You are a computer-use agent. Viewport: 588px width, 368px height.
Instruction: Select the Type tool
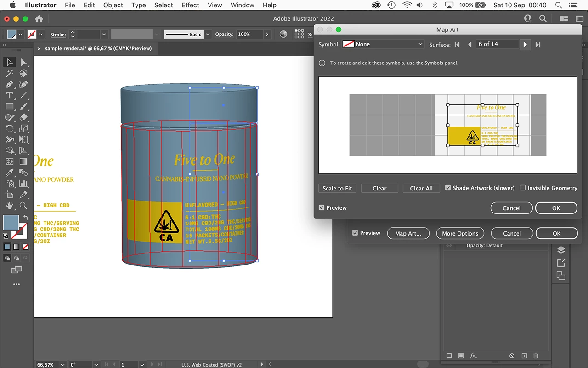(x=9, y=95)
